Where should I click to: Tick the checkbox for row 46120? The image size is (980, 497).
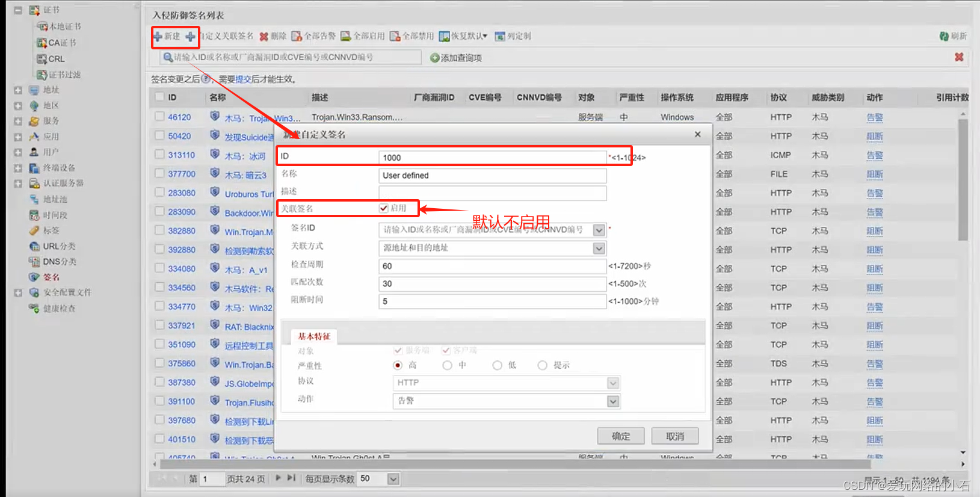pos(159,116)
